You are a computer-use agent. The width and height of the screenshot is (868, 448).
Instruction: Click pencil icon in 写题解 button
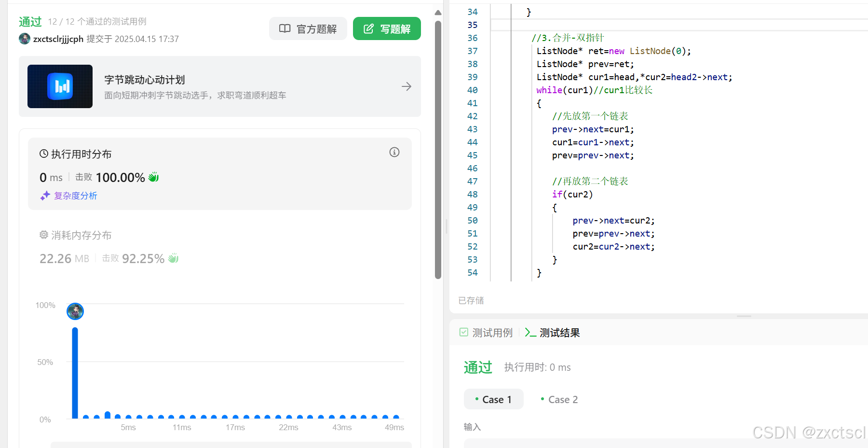tap(368, 28)
